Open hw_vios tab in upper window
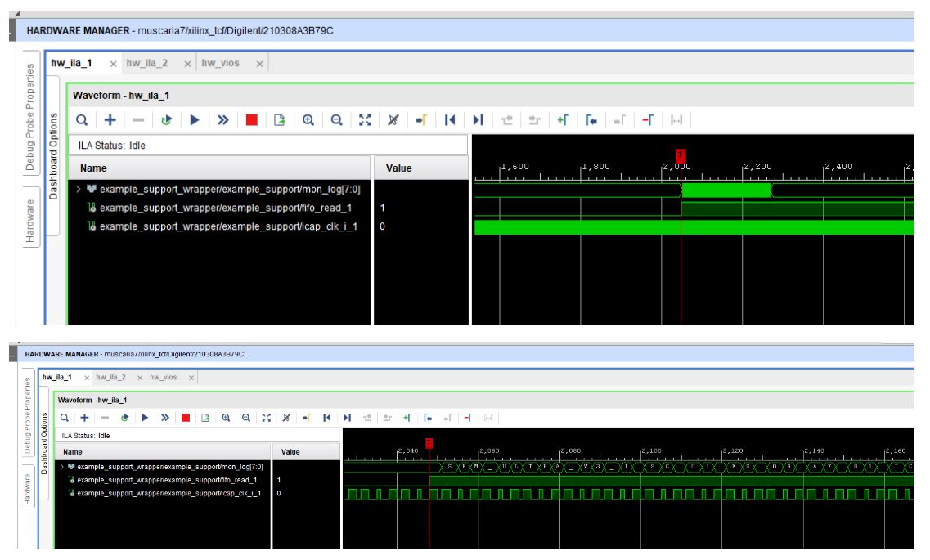This screenshot has height=560, width=930. 220,63
